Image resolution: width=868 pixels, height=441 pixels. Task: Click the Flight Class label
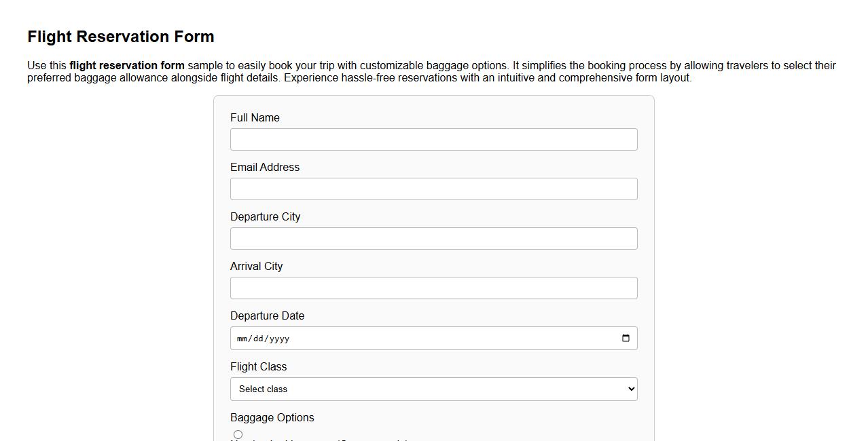259,366
